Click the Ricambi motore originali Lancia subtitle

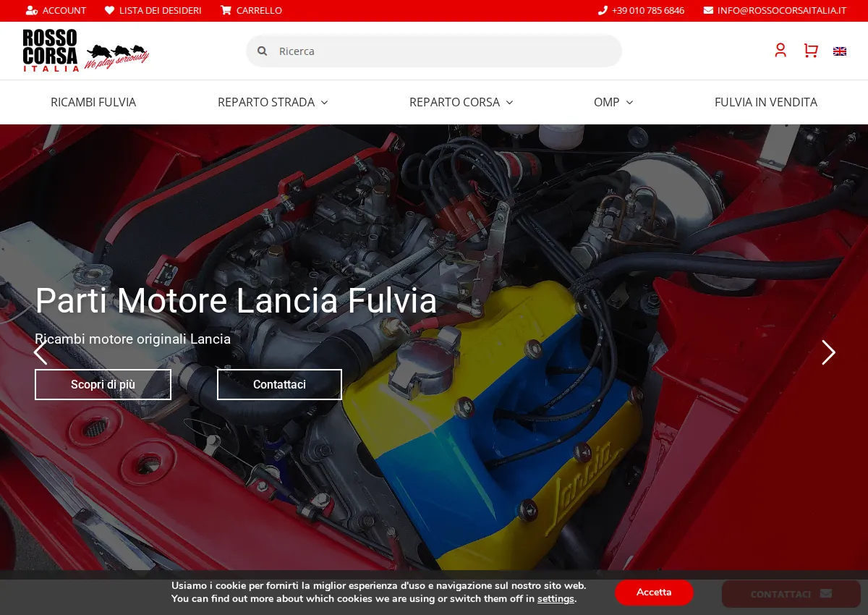tap(133, 339)
